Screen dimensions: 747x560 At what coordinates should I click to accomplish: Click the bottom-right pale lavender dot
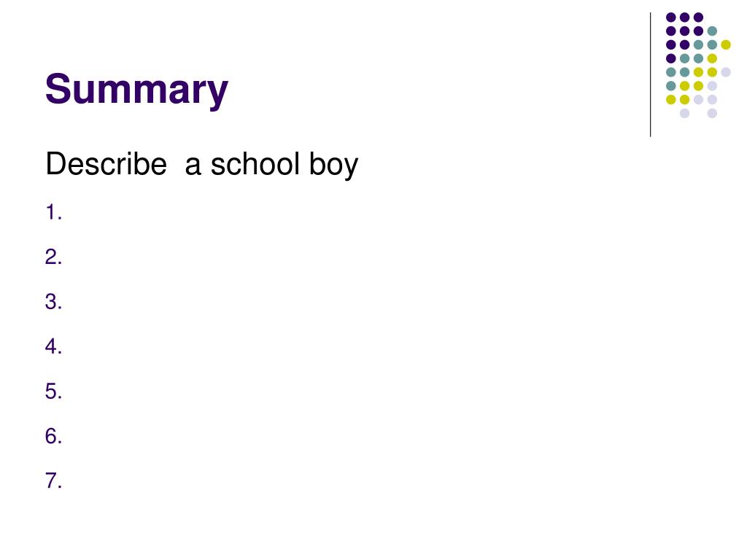712,113
